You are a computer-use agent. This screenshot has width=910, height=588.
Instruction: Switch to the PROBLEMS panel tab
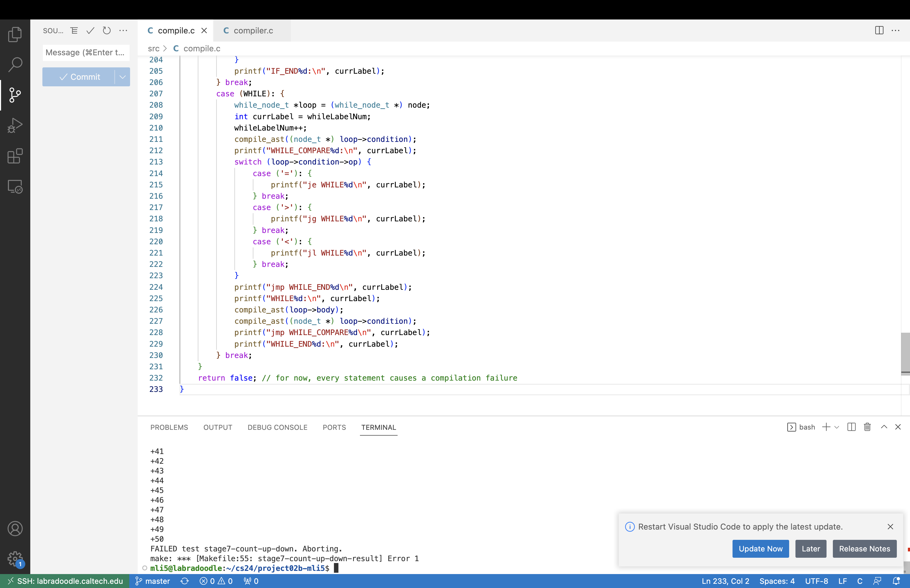[x=169, y=427]
